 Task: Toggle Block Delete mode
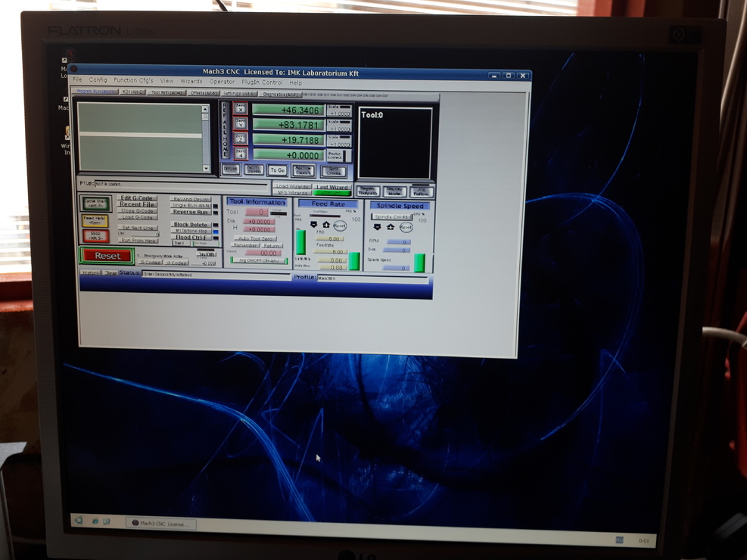coord(190,225)
